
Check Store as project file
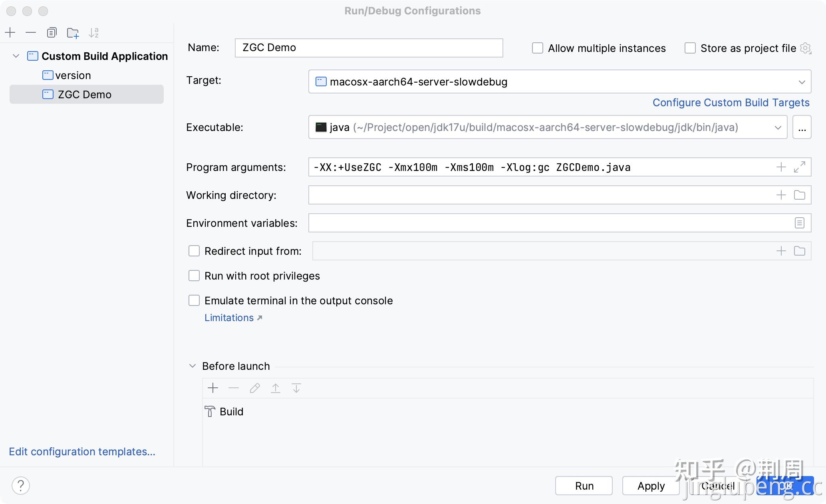tap(690, 48)
